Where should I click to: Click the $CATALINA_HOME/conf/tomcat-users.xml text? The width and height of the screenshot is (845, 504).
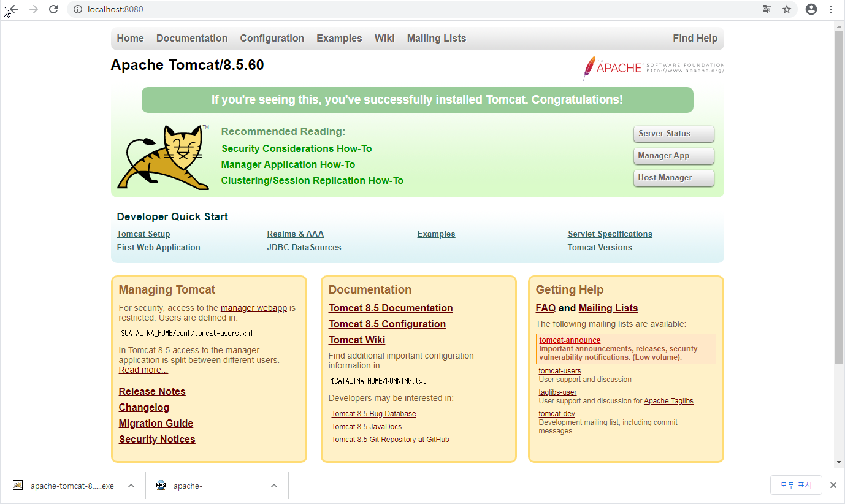click(x=187, y=334)
